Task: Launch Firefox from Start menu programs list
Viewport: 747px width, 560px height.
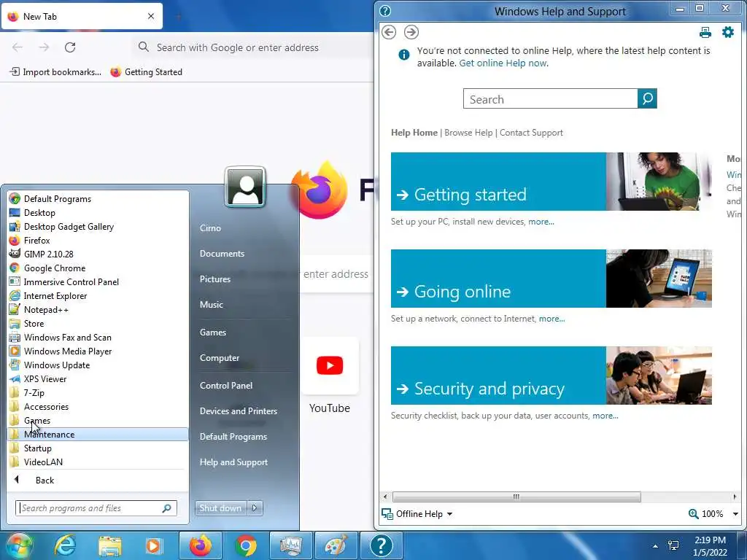Action: click(98, 241)
